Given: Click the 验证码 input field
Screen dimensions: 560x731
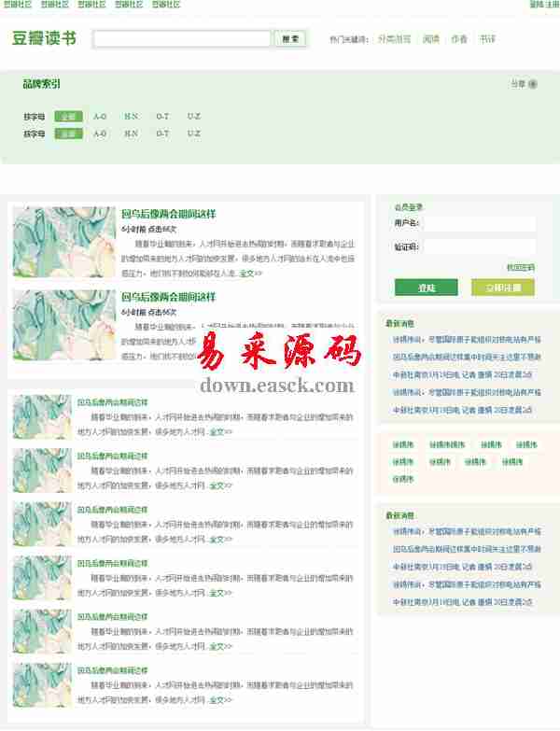Looking at the screenshot, I should point(480,247).
